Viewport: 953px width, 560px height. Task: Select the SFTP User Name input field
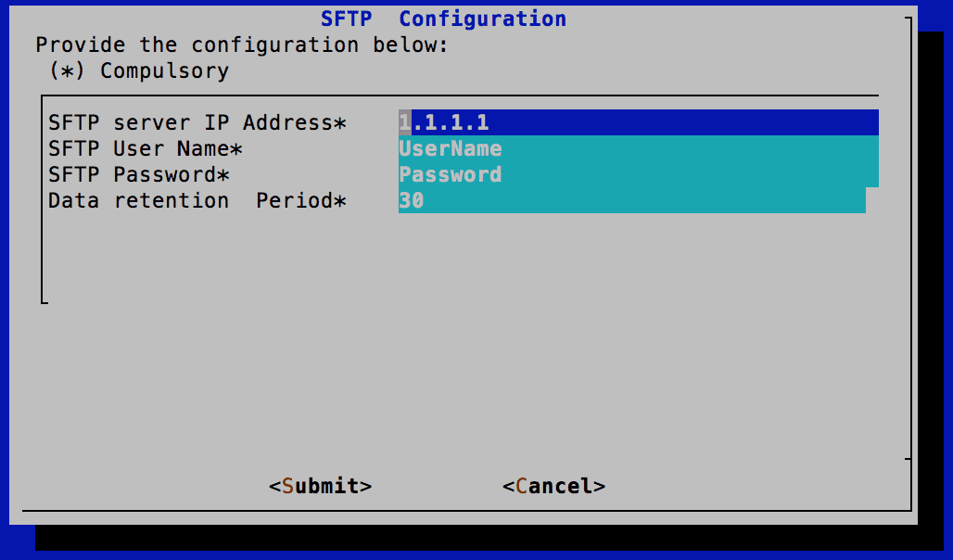coord(638,147)
